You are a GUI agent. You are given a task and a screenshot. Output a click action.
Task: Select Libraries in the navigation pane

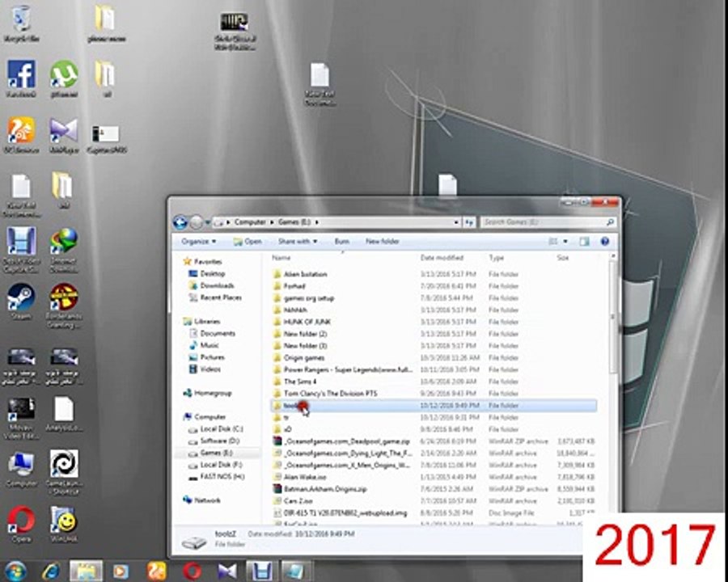tap(202, 321)
